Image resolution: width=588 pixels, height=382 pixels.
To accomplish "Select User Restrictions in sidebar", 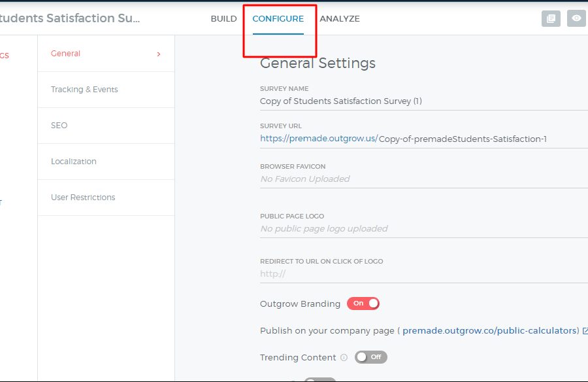I will coord(83,198).
